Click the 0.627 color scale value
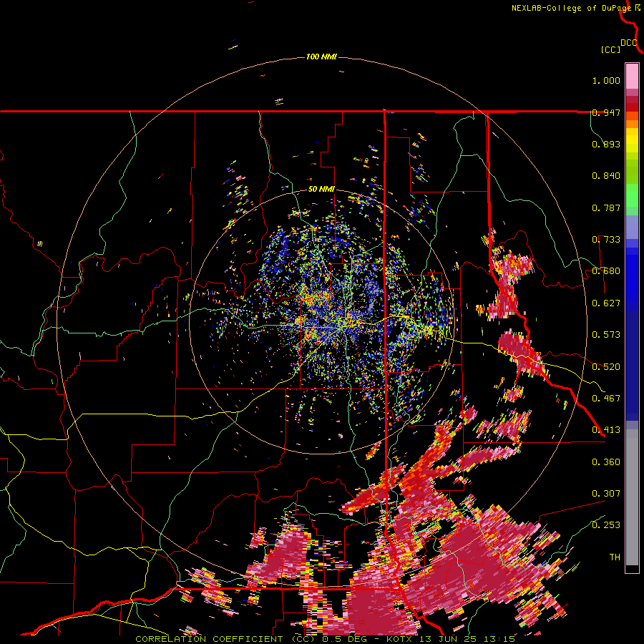The height and width of the screenshot is (644, 644). point(606,303)
